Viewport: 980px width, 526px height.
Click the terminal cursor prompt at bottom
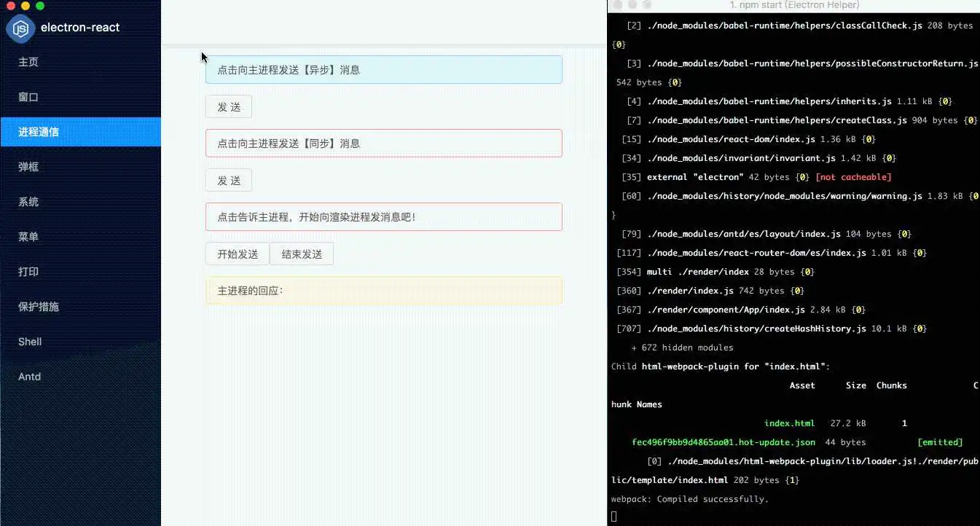(614, 517)
